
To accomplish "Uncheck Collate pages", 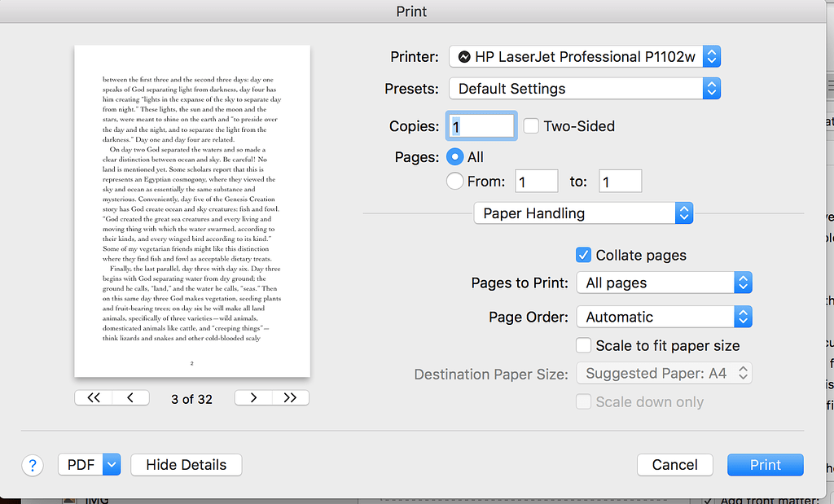I will (x=583, y=254).
